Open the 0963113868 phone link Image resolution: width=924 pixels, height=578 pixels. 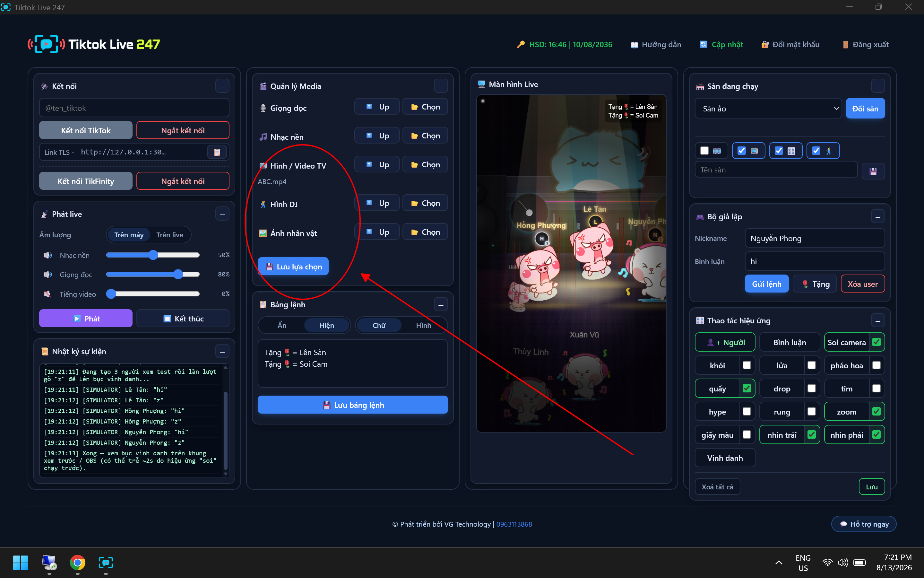point(514,524)
